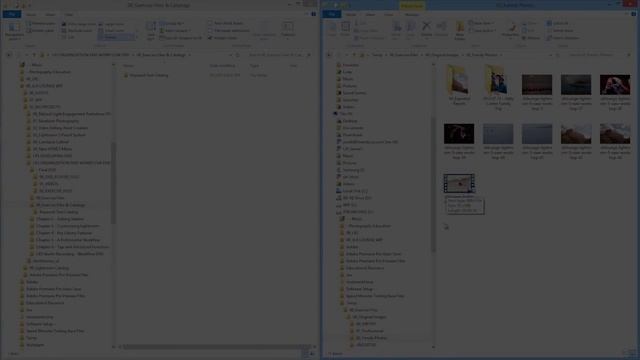640x360 pixels.
Task: Click right navigation tree vertical scrollbar
Action: 433,184
